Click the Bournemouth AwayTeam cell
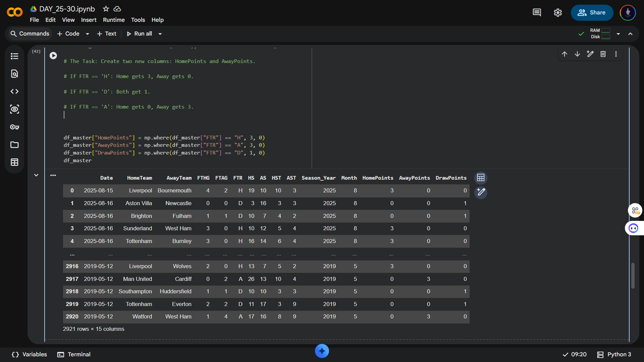The height and width of the screenshot is (362, 644). click(x=174, y=190)
